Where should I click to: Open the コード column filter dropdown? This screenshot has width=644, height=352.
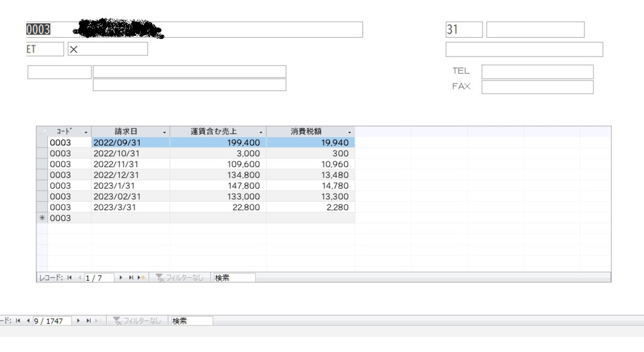86,132
